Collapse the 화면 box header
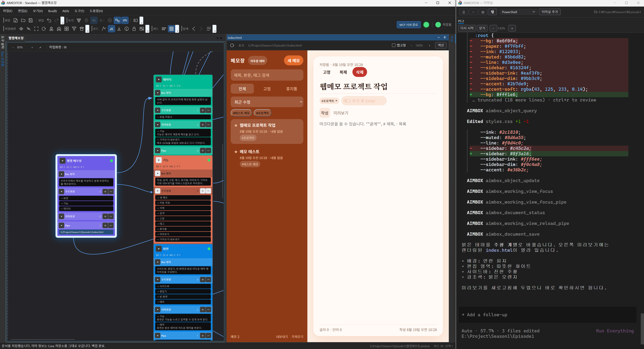644x349 pixels. [159, 249]
